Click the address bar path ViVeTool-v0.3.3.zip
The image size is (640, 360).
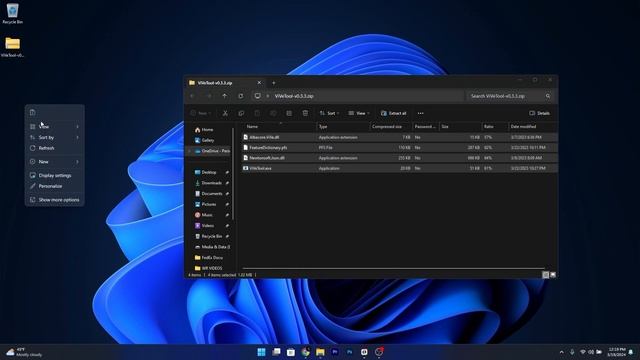click(294, 96)
